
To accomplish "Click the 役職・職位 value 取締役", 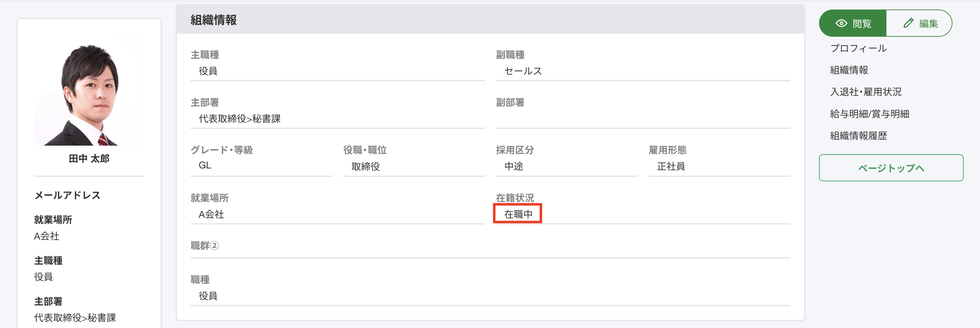I will 365,166.
